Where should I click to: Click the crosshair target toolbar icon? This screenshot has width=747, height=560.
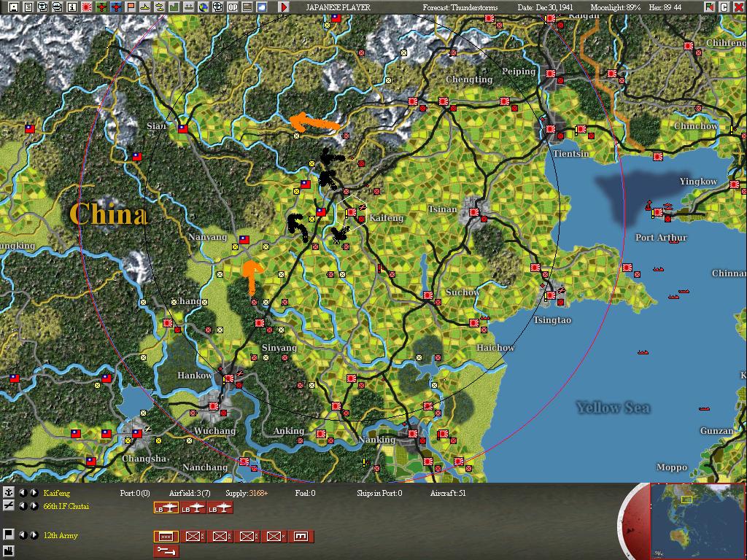[217, 7]
